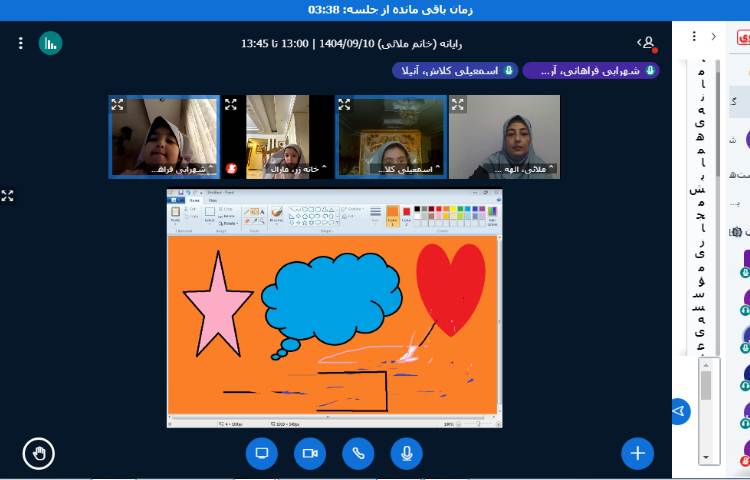The width and height of the screenshot is (750, 480).
Task: Click the send message arrow button
Action: (x=680, y=411)
